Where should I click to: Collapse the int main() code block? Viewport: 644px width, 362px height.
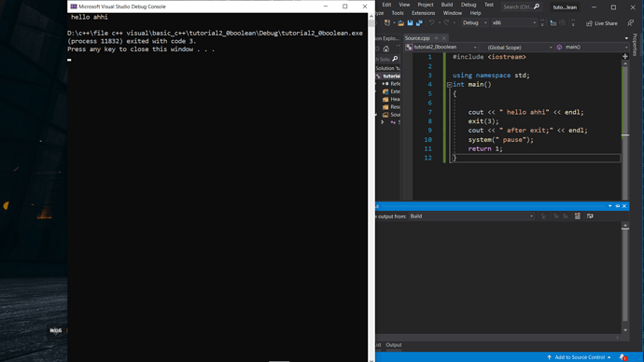click(x=449, y=85)
